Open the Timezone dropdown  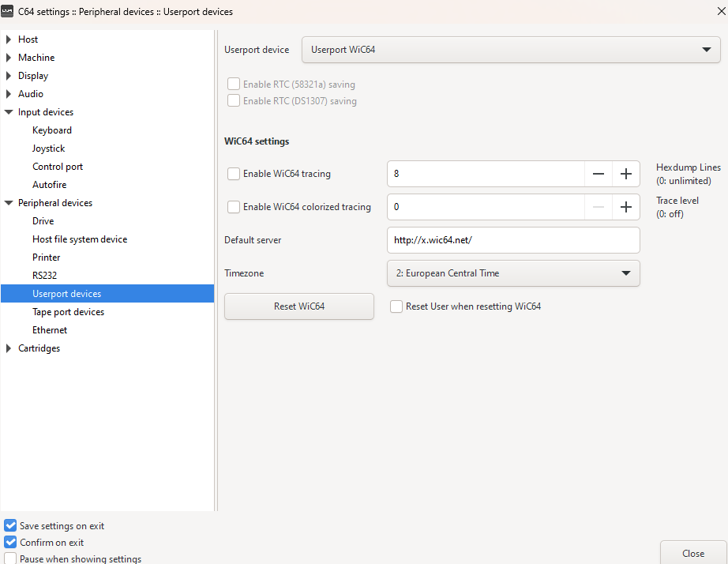point(513,273)
